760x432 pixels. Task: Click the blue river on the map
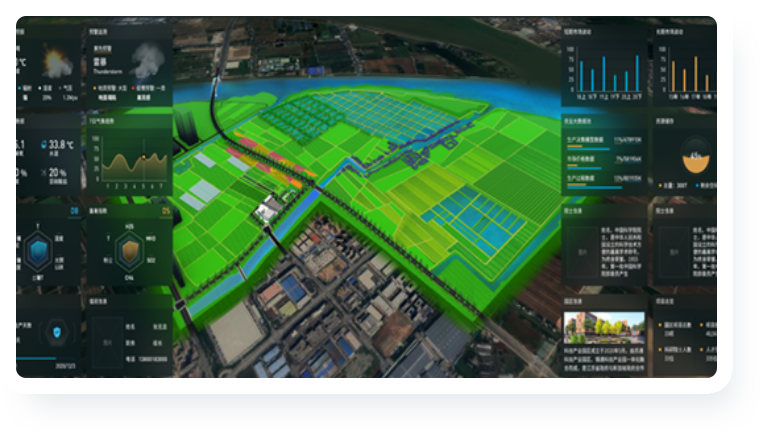pos(300,90)
